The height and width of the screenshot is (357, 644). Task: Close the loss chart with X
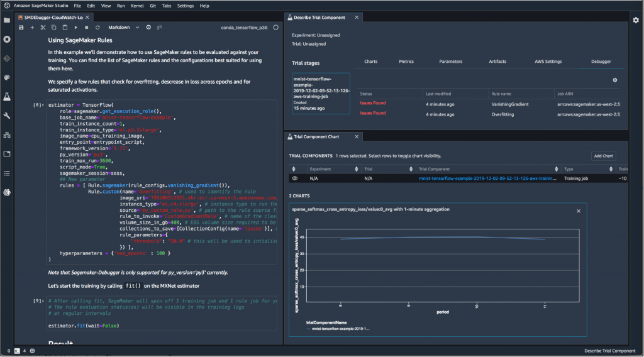point(578,211)
